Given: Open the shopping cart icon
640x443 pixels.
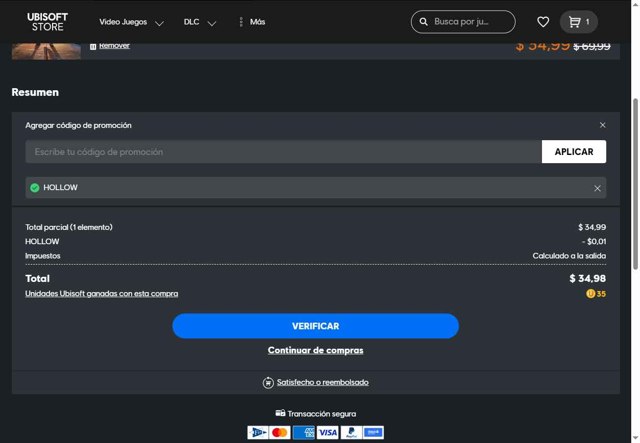Looking at the screenshot, I should tap(579, 22).
